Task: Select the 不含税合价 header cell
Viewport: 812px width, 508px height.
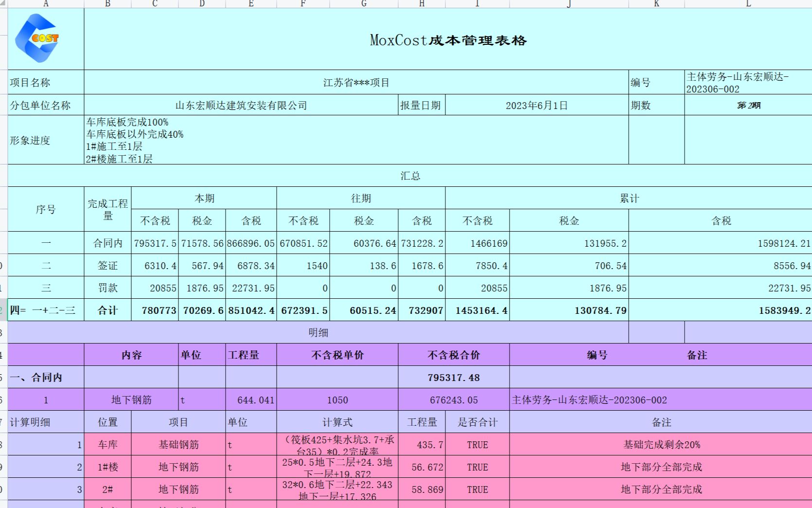Action: coord(454,355)
